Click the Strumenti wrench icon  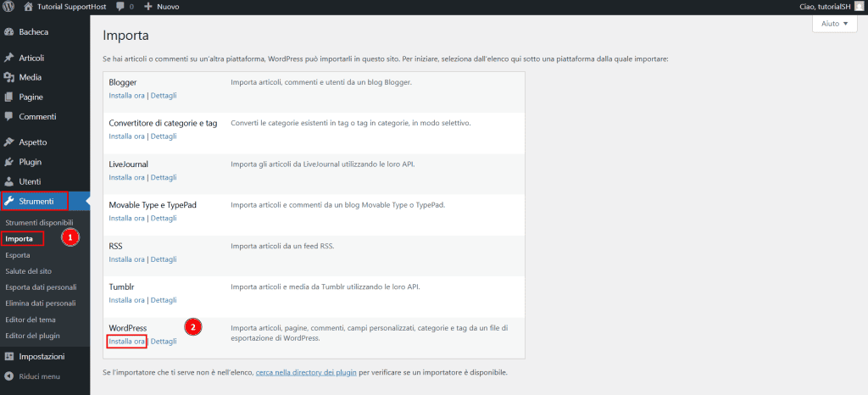pyautogui.click(x=8, y=202)
